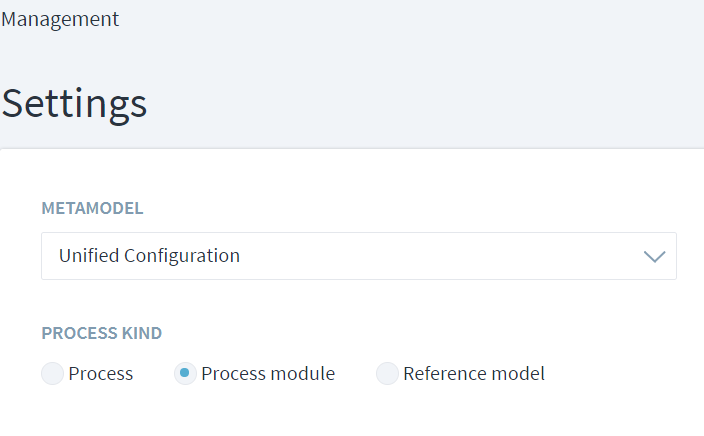Click the METAMODEL field label
Viewport: 704px width, 436px height.
[x=92, y=208]
